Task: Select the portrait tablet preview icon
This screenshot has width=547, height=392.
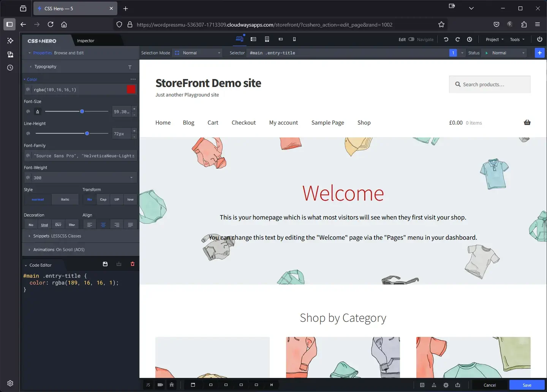Action: (267, 39)
